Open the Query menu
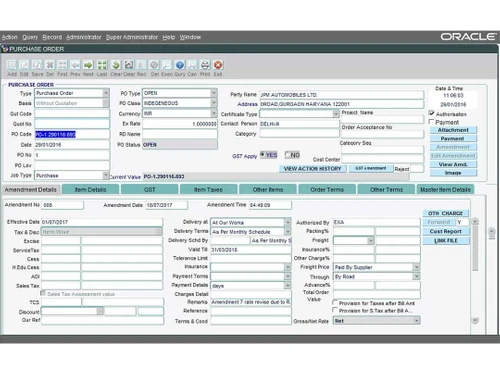500x375 pixels. pyautogui.click(x=30, y=37)
